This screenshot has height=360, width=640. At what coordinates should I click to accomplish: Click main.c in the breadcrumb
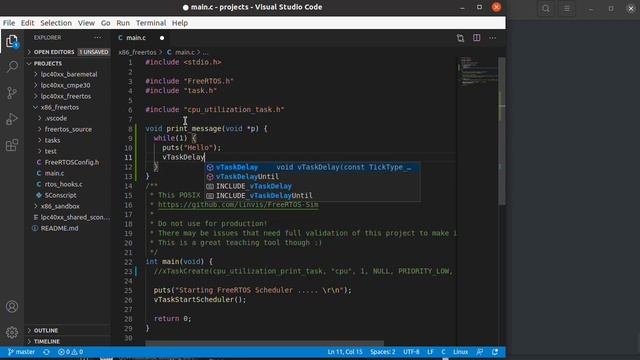pyautogui.click(x=185, y=52)
